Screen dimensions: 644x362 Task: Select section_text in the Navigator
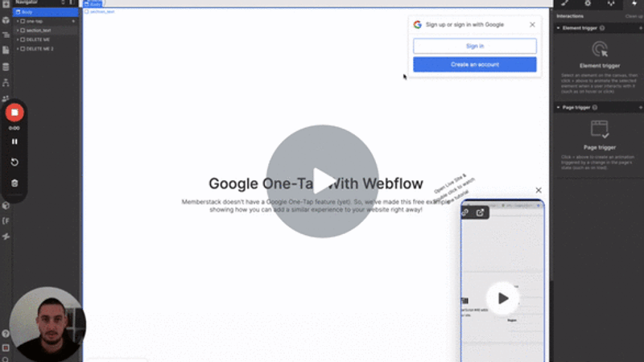click(x=39, y=31)
